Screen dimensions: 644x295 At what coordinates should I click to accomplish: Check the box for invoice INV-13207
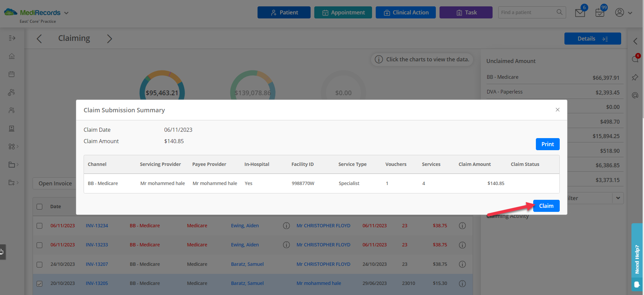tap(40, 264)
